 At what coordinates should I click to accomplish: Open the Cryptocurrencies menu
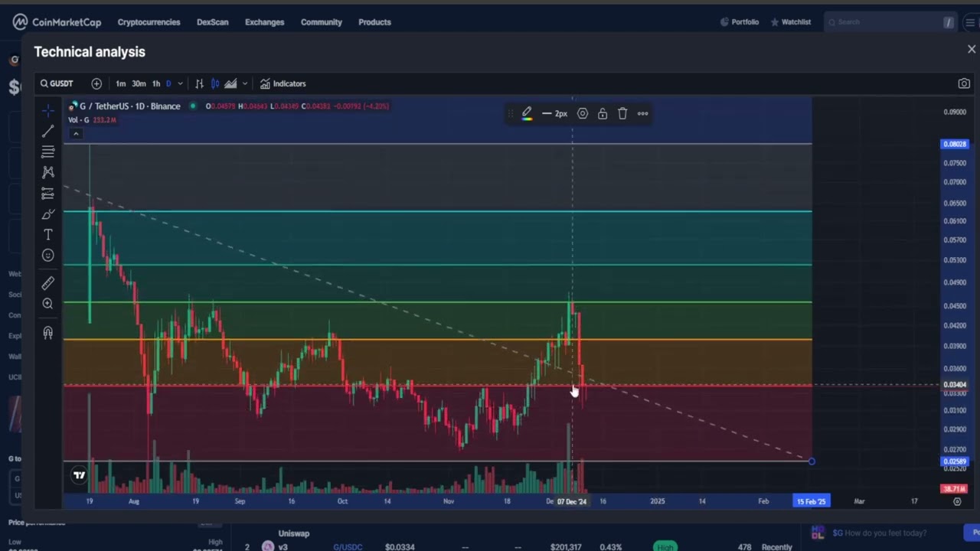tap(149, 22)
